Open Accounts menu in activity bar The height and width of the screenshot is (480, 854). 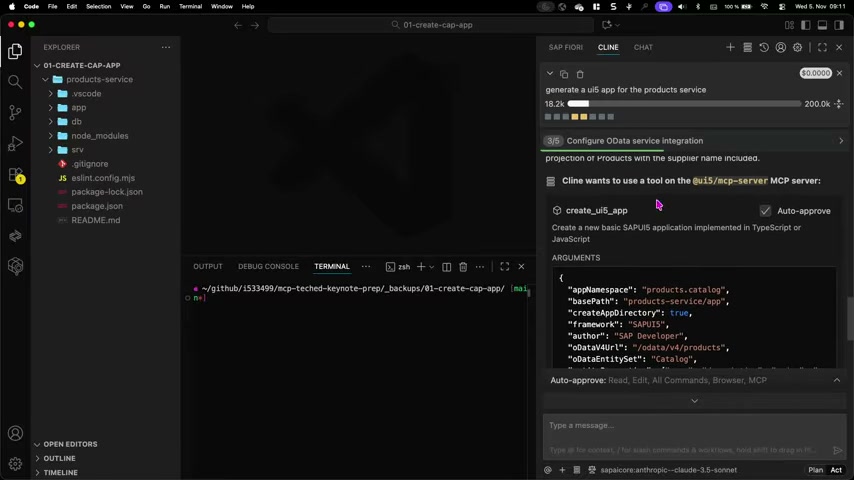(x=15, y=433)
